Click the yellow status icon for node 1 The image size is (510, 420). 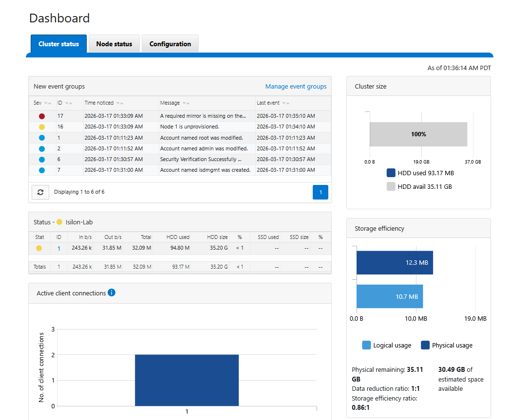[x=39, y=249]
